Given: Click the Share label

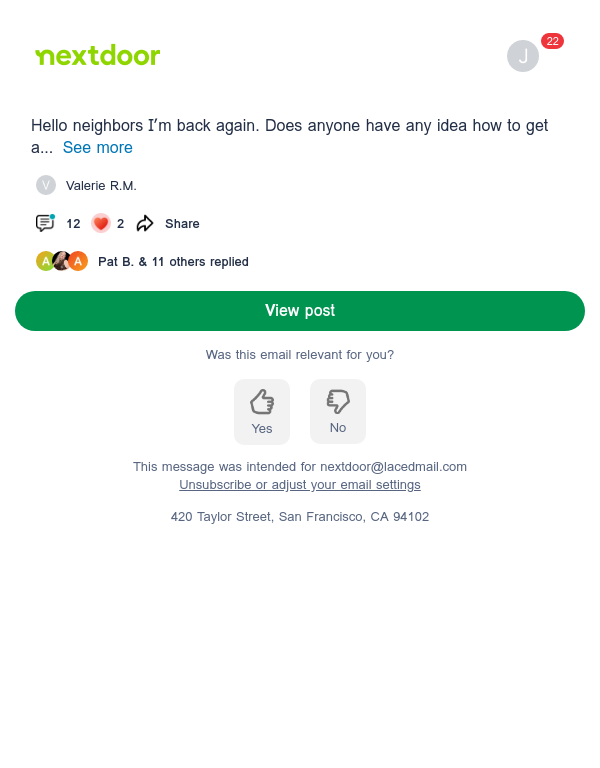Looking at the screenshot, I should pyautogui.click(x=182, y=223).
